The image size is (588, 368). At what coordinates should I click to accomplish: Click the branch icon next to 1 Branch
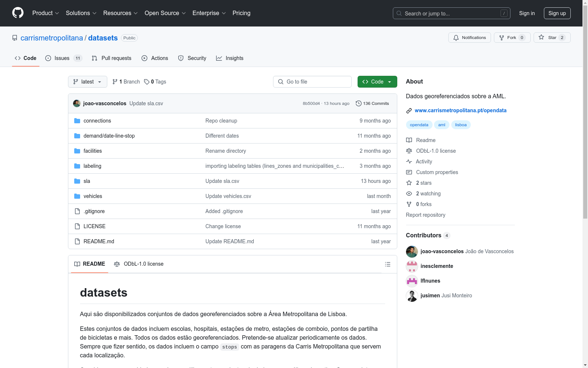(115, 82)
